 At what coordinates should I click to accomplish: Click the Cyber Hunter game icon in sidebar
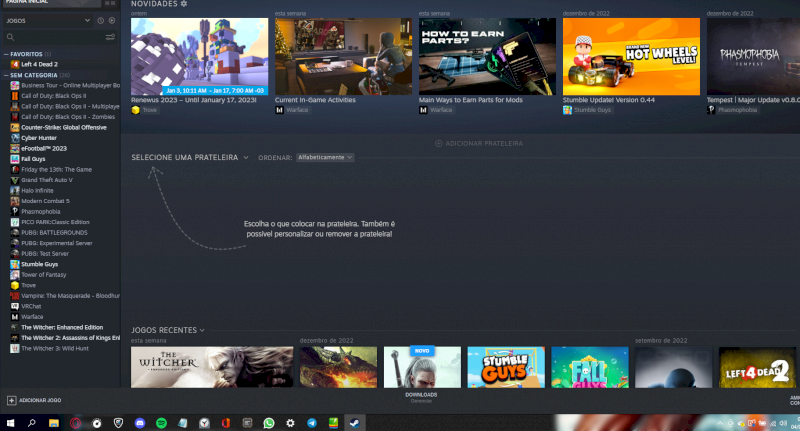pyautogui.click(x=15, y=138)
